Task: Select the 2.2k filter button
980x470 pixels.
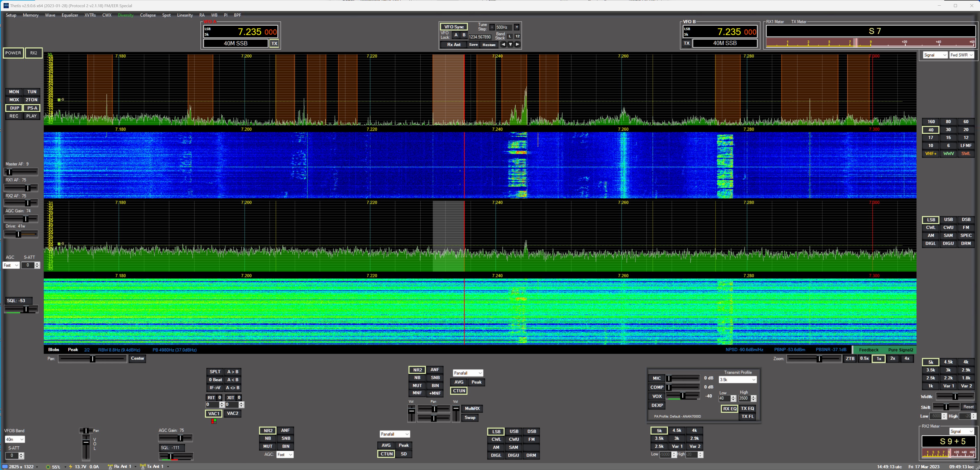Action: point(948,378)
